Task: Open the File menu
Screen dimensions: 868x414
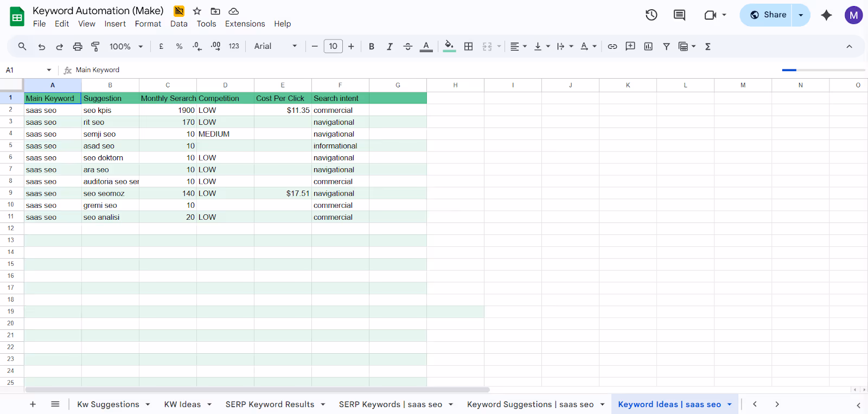Action: click(39, 24)
